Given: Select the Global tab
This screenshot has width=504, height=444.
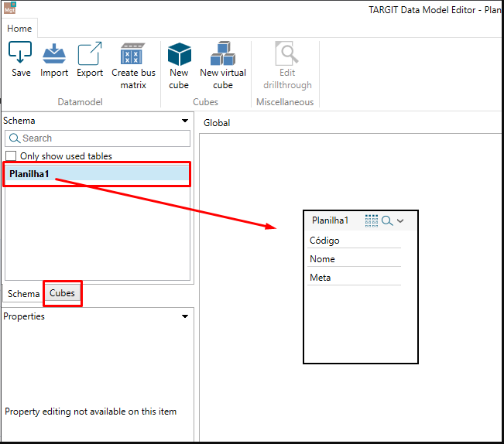Looking at the screenshot, I should point(217,123).
